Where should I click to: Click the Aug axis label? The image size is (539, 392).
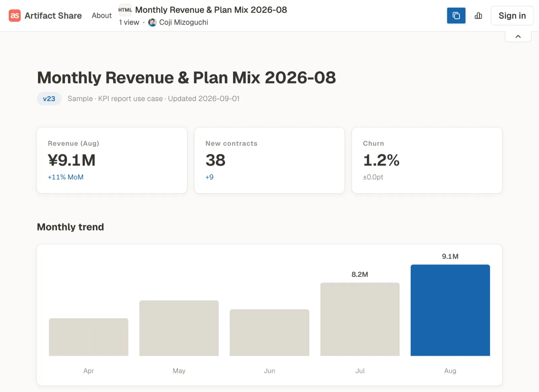tap(450, 371)
